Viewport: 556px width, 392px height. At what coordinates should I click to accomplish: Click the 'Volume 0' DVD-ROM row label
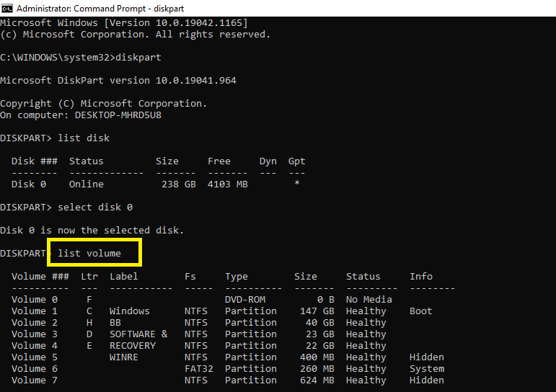point(35,300)
